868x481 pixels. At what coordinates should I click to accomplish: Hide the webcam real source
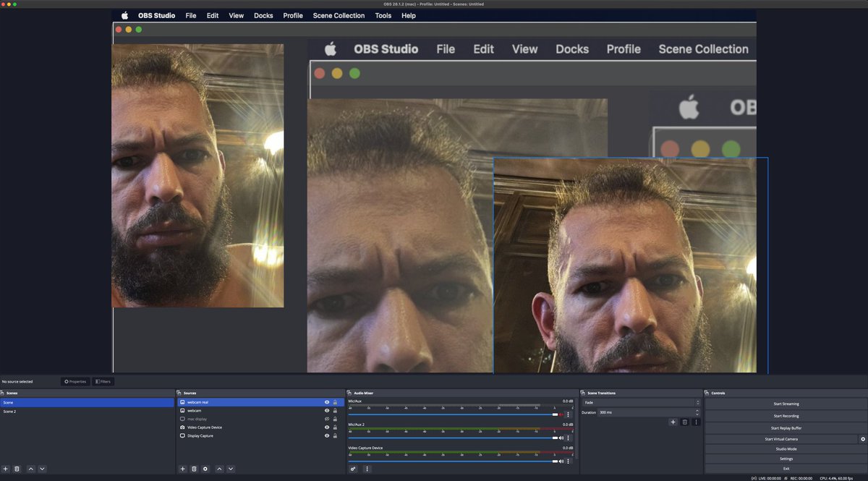[327, 402]
